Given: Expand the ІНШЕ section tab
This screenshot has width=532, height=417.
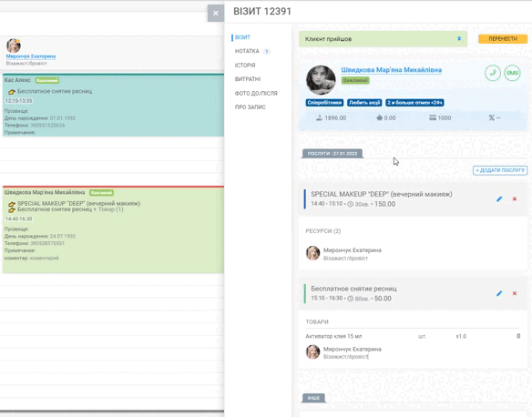Looking at the screenshot, I should [x=313, y=398].
